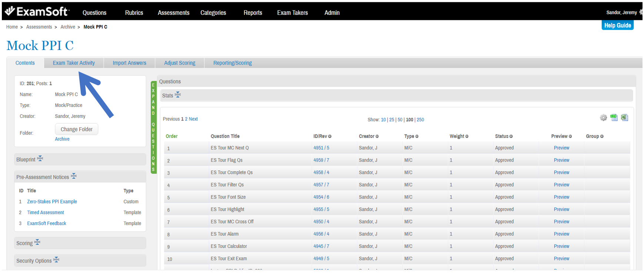Screen dimensions: 644x273
Task: Remove the ID/Rev column using its minus icon
Action: coord(330,136)
